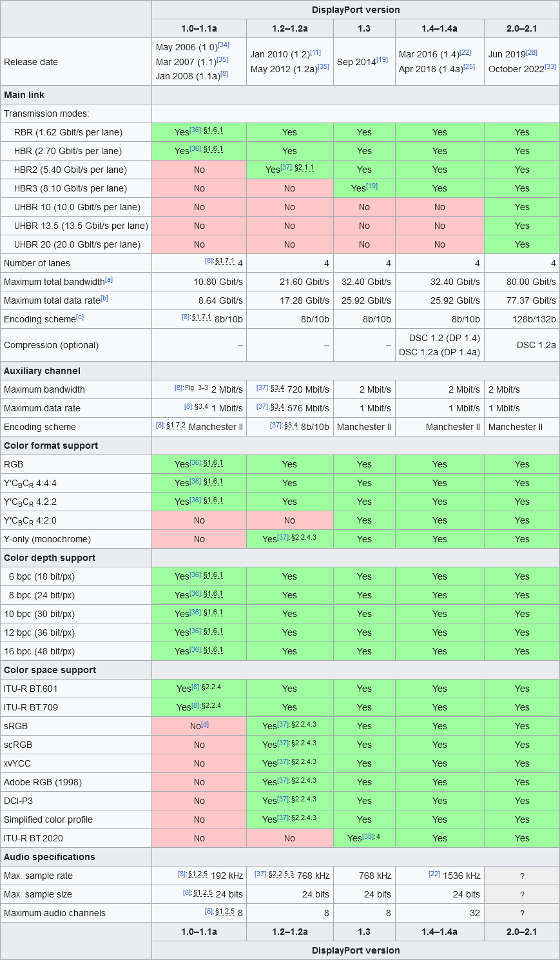560x960 pixels.
Task: Open footnote a beside Maximum total bandwidth
Action: click(109, 279)
